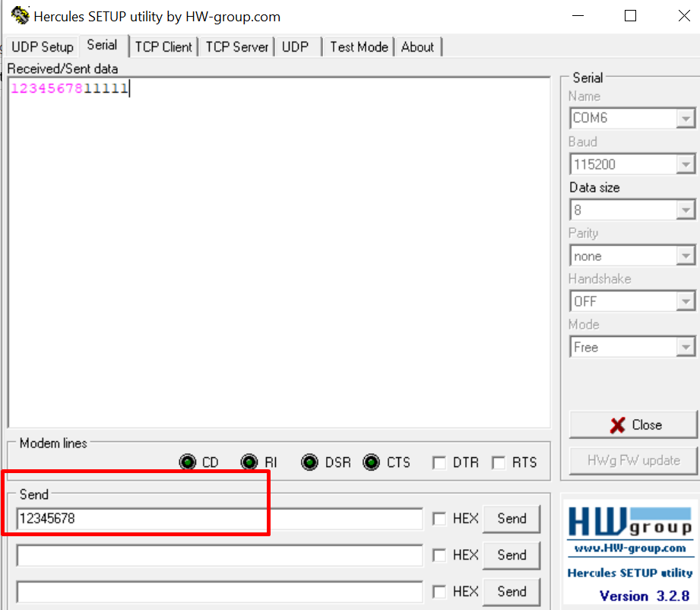
Task: Open the Baud rate dropdown
Action: [x=686, y=164]
